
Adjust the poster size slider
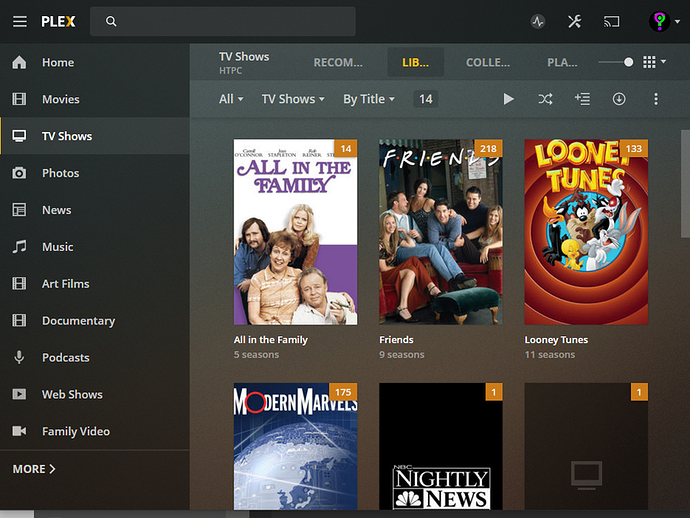pyautogui.click(x=616, y=62)
